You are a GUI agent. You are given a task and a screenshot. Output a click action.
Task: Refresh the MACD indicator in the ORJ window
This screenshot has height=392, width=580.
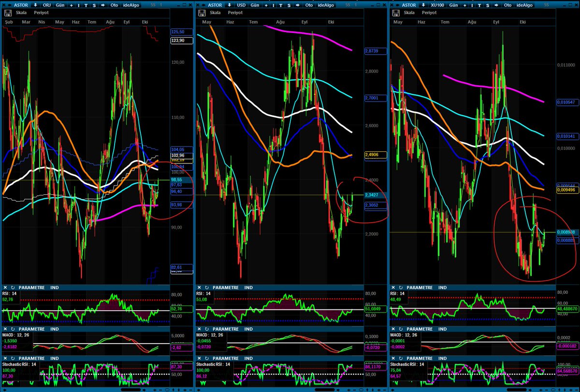(12, 329)
